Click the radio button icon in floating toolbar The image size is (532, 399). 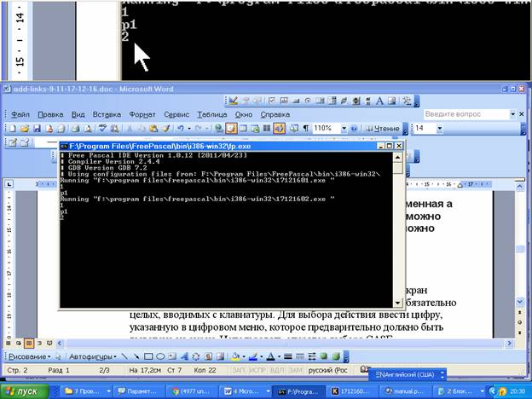click(308, 101)
